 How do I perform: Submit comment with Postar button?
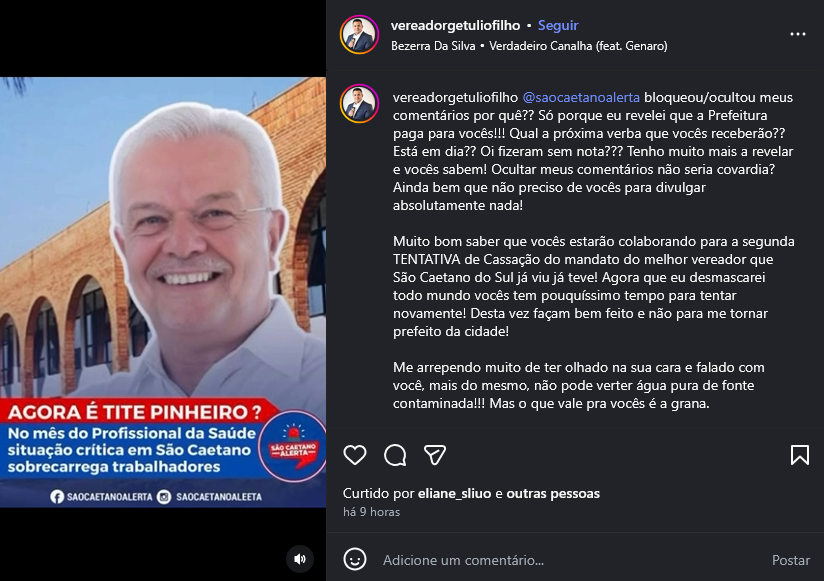(790, 560)
